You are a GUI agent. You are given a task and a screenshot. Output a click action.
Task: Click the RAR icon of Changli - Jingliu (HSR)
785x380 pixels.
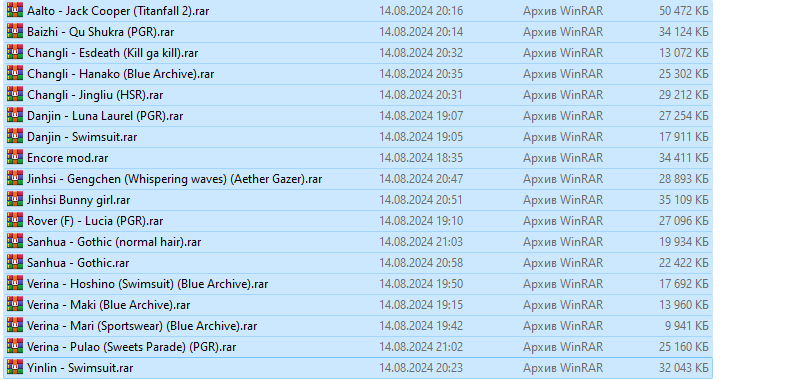(15, 94)
